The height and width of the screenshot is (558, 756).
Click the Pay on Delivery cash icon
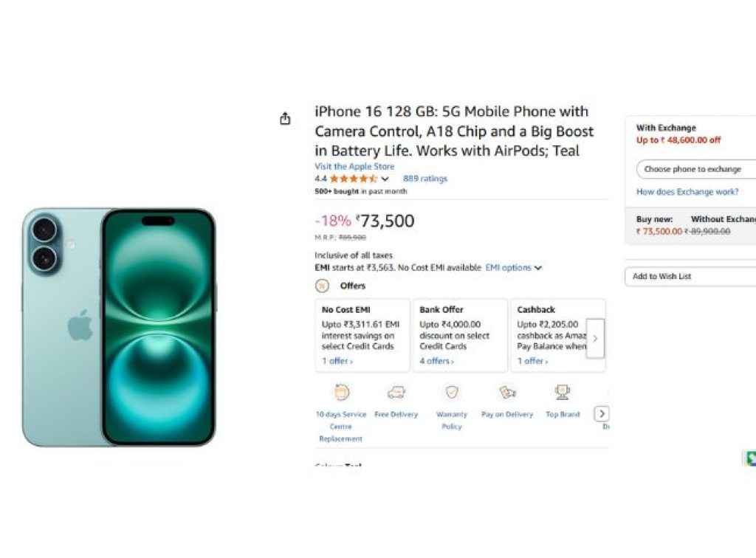[x=506, y=392]
